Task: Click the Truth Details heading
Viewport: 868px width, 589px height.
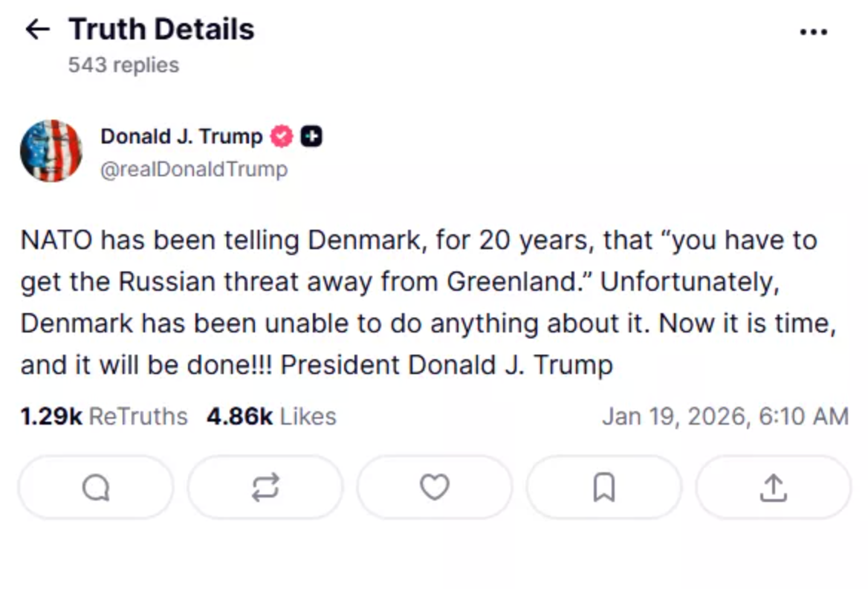Action: (161, 30)
